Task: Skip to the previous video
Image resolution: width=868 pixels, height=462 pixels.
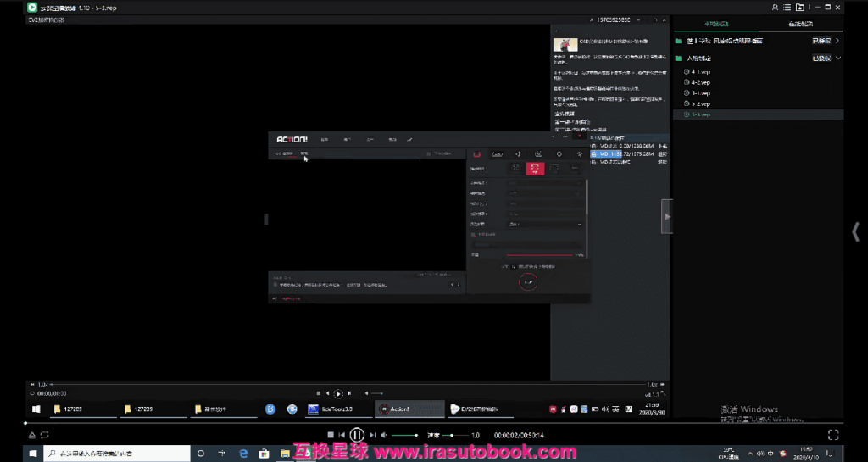Action: 342,436
